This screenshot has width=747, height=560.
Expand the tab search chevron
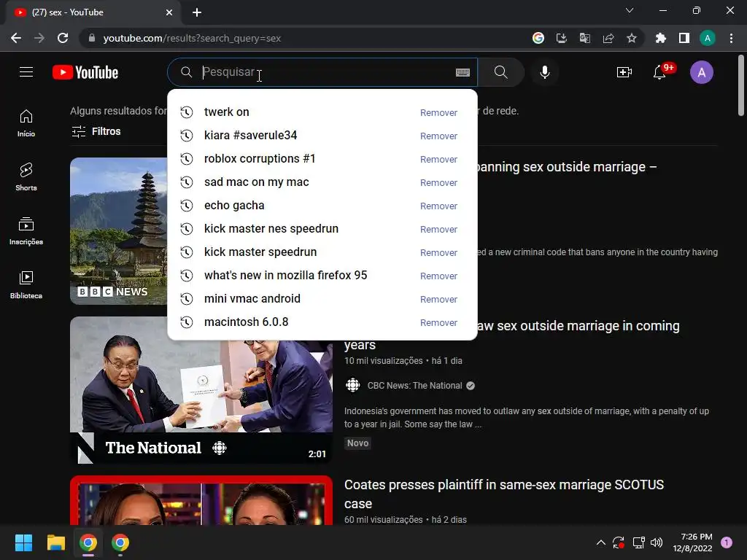(630, 10)
